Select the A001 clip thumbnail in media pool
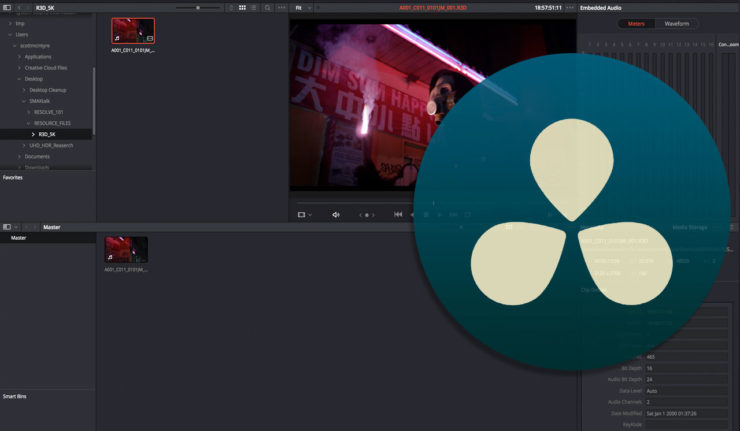Viewport: 740px width, 431px height. [x=126, y=250]
